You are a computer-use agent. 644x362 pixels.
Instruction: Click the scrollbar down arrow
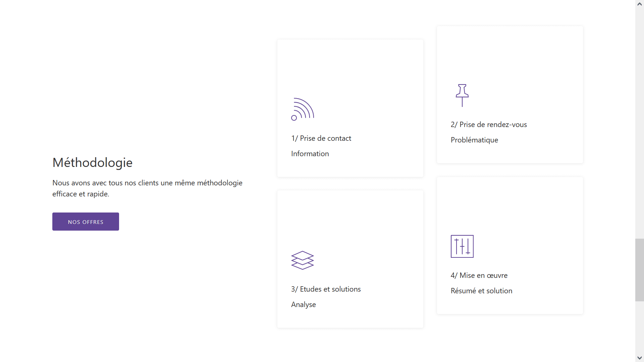click(639, 358)
